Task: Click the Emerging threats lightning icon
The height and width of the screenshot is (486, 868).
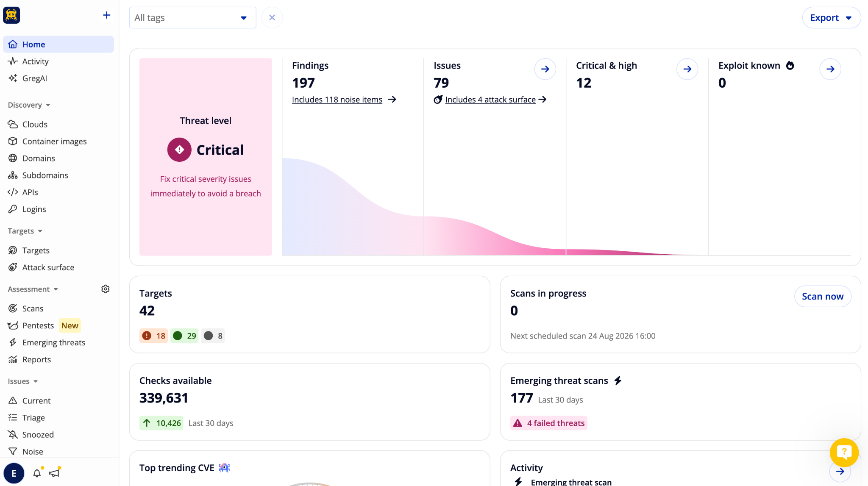Action: pos(13,342)
